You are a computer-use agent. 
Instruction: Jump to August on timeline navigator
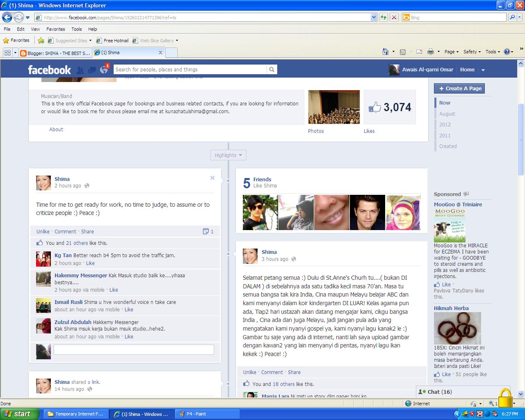point(447,114)
